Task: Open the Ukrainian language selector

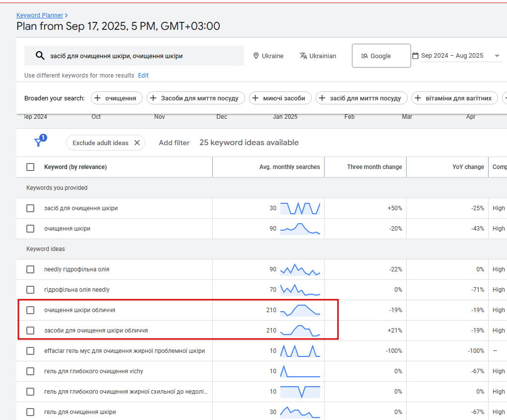Action: [x=318, y=56]
